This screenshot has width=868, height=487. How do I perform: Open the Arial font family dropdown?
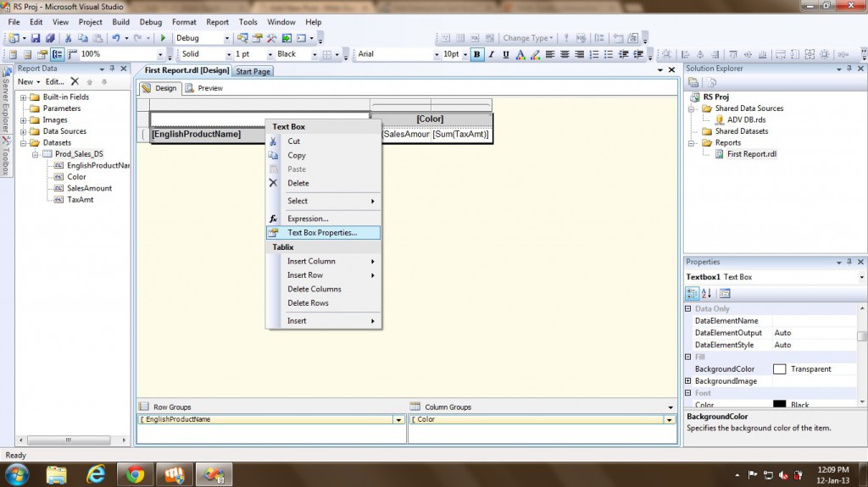pyautogui.click(x=394, y=54)
